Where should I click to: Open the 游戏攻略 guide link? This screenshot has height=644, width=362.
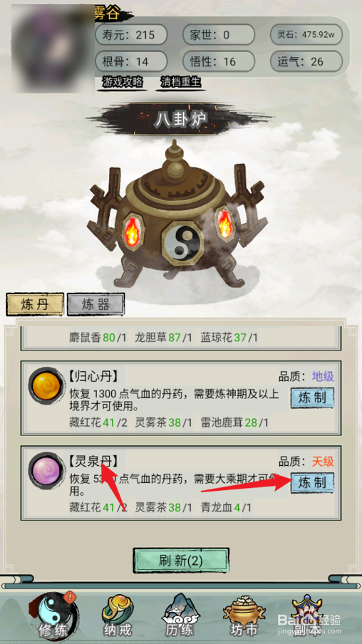[123, 82]
